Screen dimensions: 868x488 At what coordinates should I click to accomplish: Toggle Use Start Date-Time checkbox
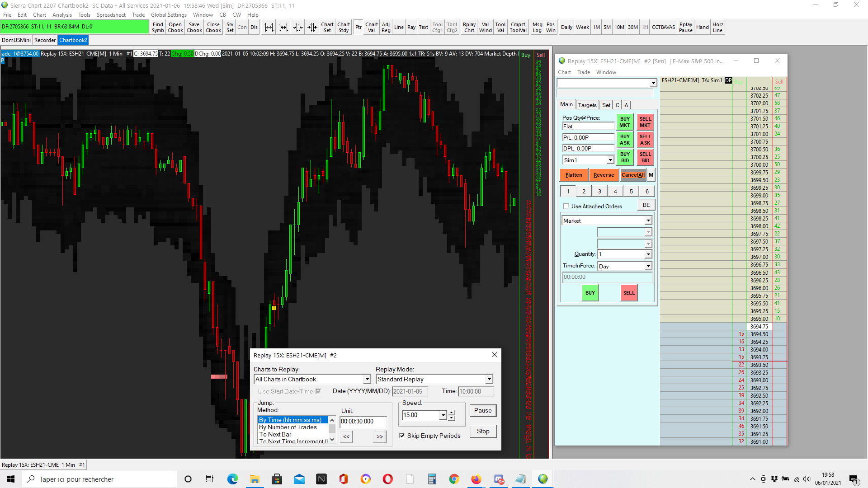(318, 391)
